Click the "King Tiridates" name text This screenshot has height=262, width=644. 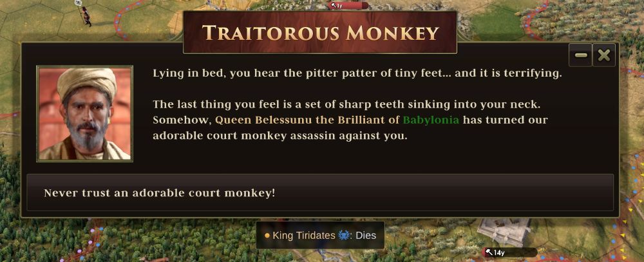[x=304, y=236]
